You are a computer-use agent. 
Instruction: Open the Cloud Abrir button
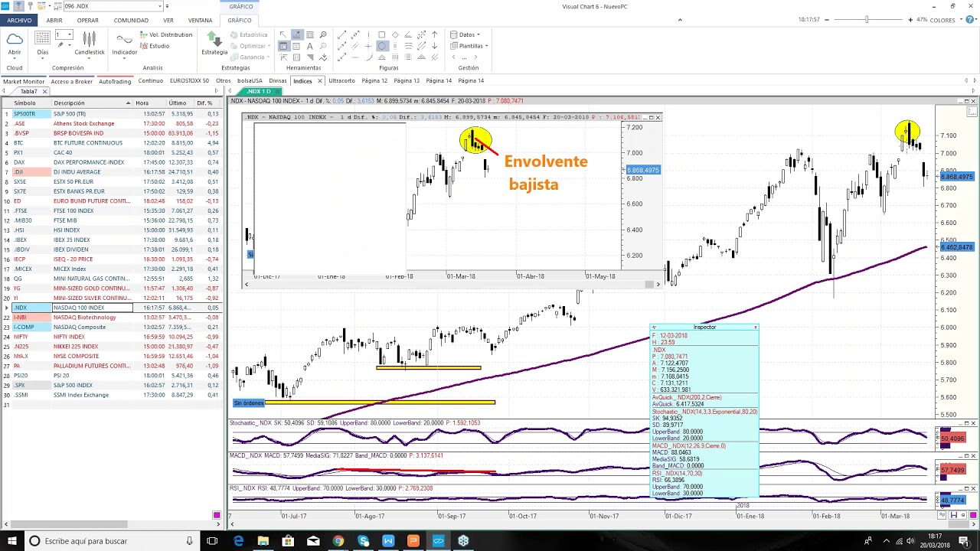[15, 43]
